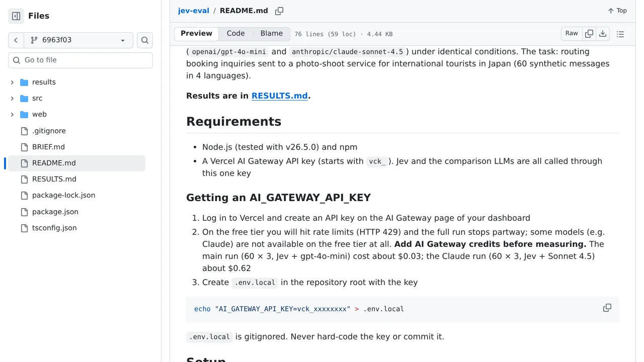Select README.md in the file tree
The height and width of the screenshot is (362, 644).
[54, 163]
